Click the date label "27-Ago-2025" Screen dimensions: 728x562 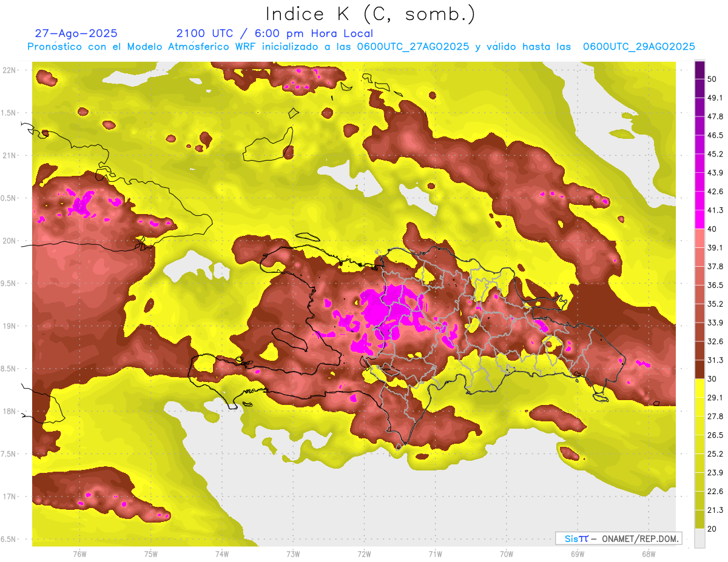click(x=76, y=33)
